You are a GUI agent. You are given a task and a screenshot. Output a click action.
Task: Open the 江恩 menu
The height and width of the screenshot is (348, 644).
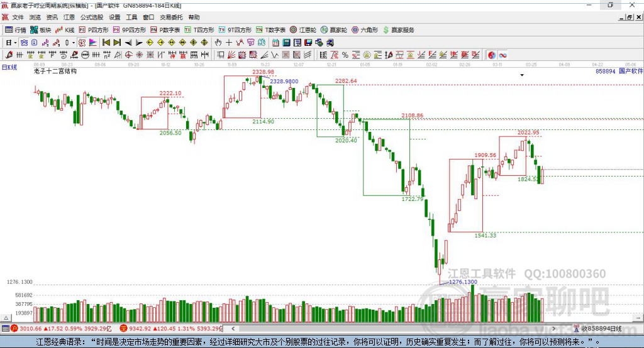pyautogui.click(x=69, y=17)
